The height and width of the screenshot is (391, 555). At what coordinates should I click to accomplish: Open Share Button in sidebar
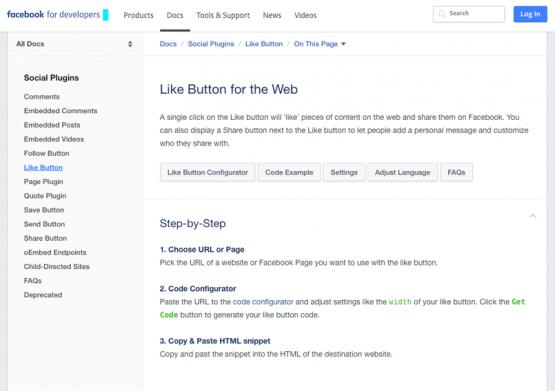pyautogui.click(x=45, y=238)
